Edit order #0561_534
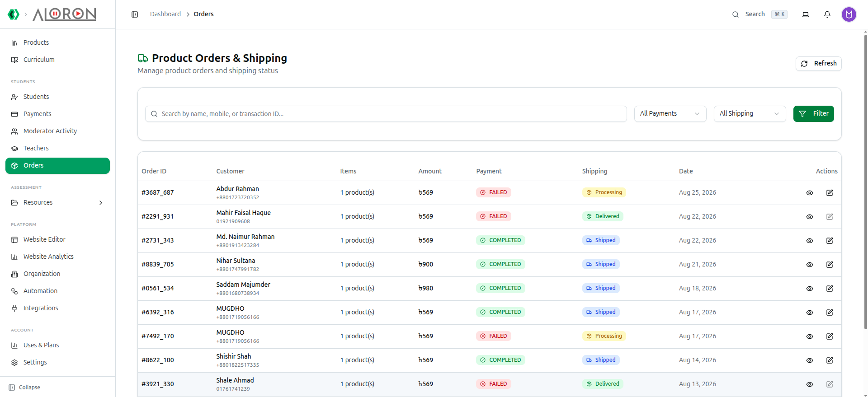 pos(830,289)
